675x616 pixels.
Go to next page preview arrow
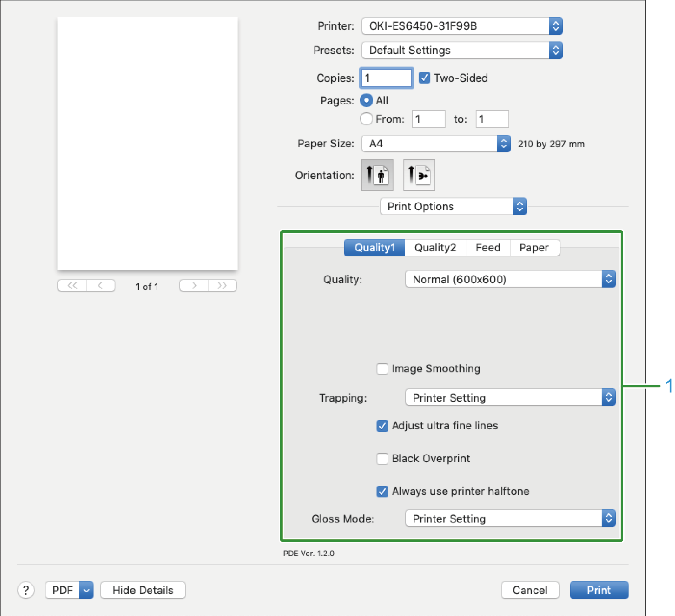click(x=194, y=286)
